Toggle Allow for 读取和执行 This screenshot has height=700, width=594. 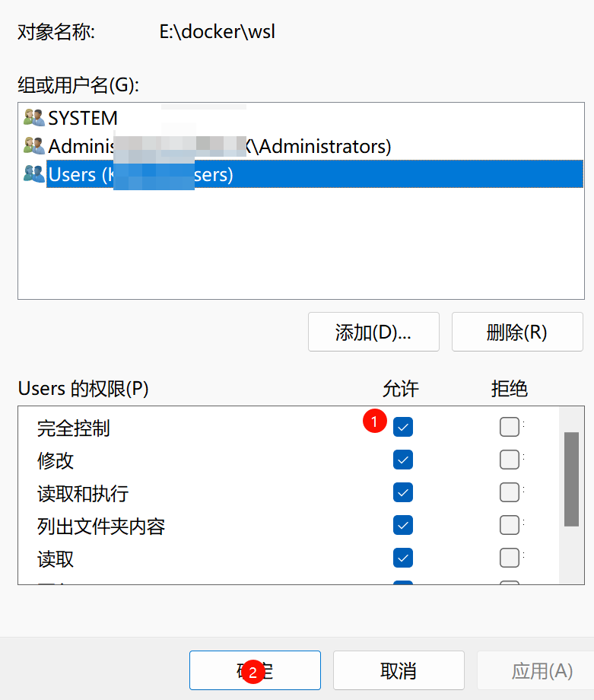tap(403, 492)
